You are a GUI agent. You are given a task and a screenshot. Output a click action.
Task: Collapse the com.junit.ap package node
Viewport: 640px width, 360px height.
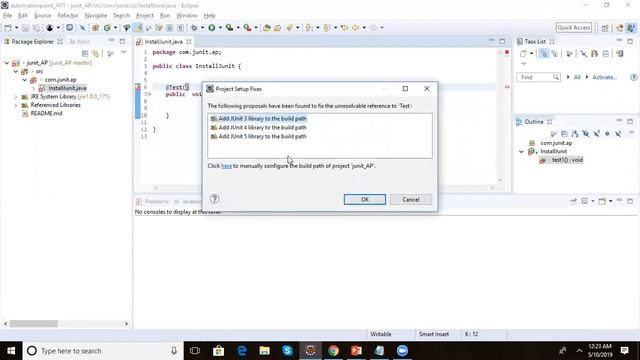[24, 80]
